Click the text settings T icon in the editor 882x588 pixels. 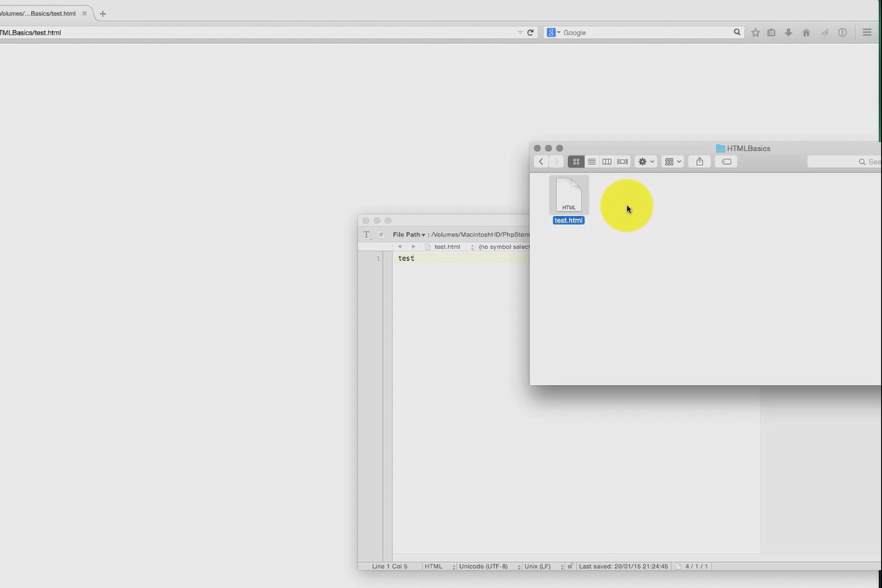(365, 234)
